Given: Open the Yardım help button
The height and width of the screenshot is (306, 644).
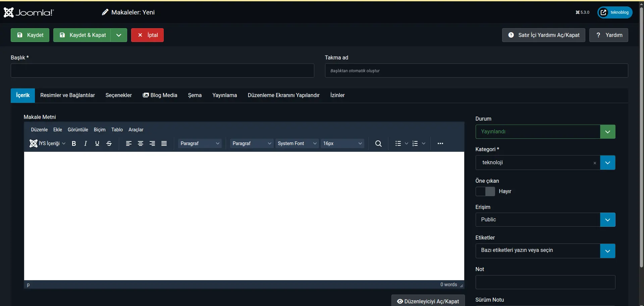Looking at the screenshot, I should point(609,35).
